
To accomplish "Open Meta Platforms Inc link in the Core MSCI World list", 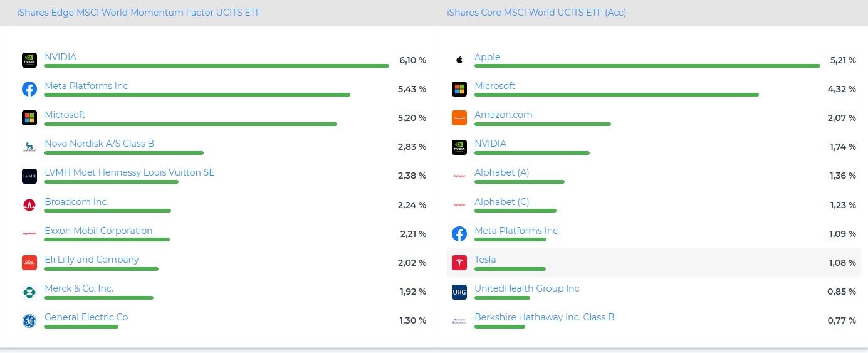I will click(516, 231).
